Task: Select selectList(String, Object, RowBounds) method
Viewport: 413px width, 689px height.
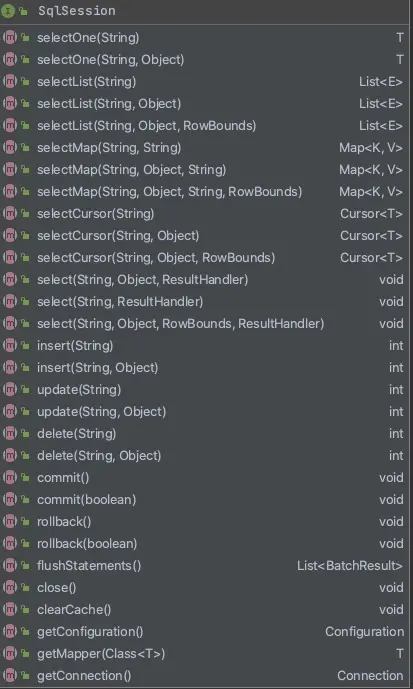Action: tap(206, 126)
